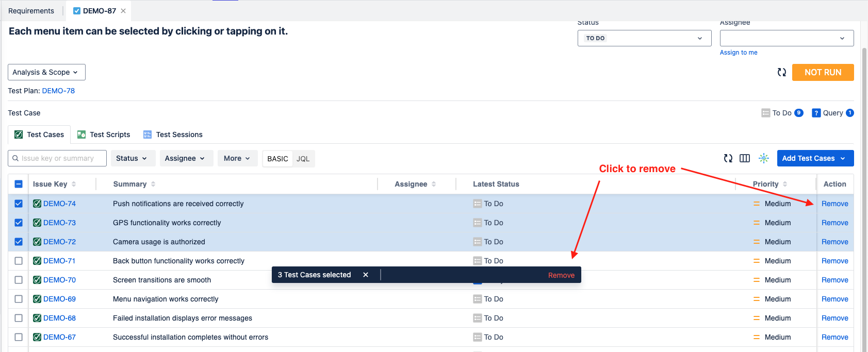Toggle the select-all header checkbox

[19, 184]
